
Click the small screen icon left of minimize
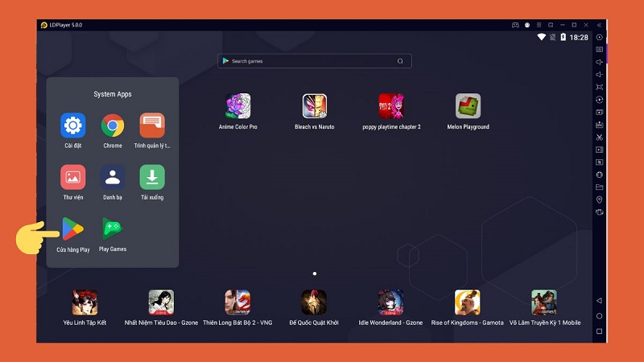point(551,25)
